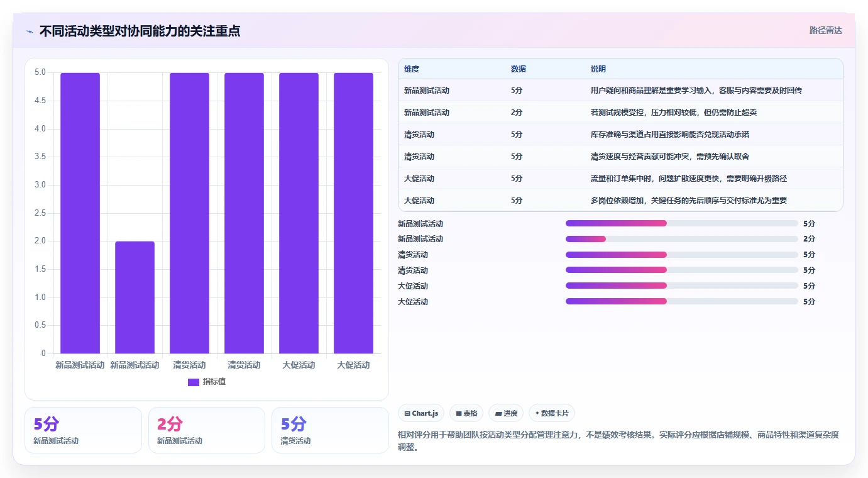The width and height of the screenshot is (868, 478).
Task: Select the 进度 chip
Action: (506, 413)
